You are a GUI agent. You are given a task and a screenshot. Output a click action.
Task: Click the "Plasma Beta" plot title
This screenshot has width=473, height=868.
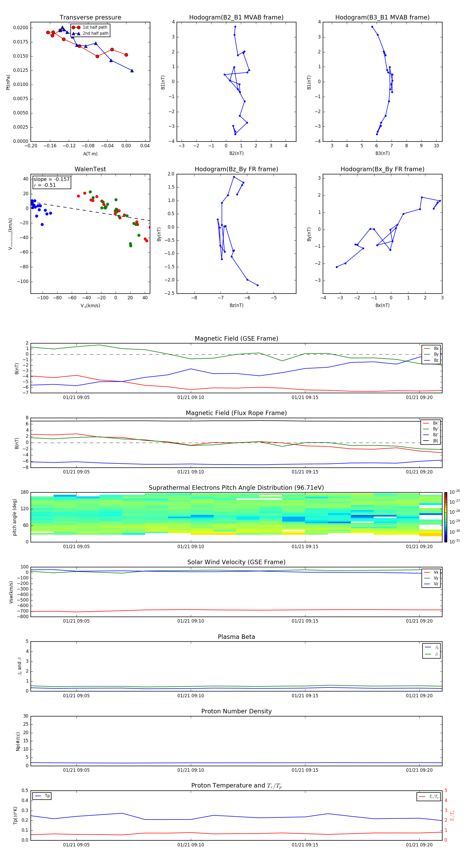[236, 637]
